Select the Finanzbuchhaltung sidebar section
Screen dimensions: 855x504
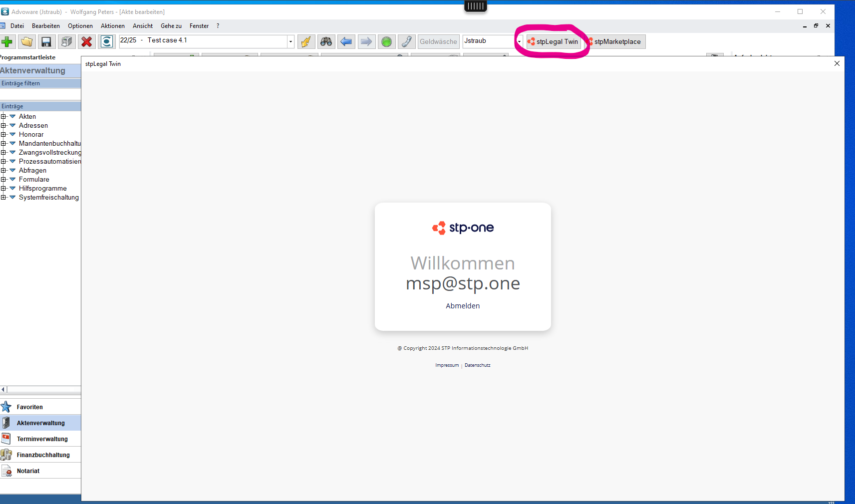point(40,455)
